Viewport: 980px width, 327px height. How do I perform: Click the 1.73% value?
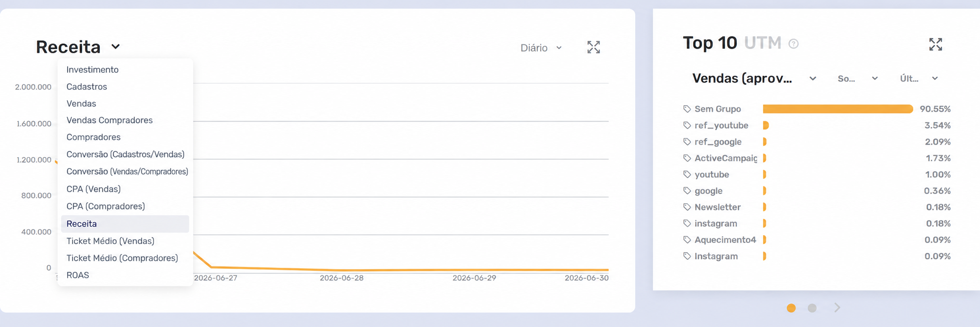[938, 158]
